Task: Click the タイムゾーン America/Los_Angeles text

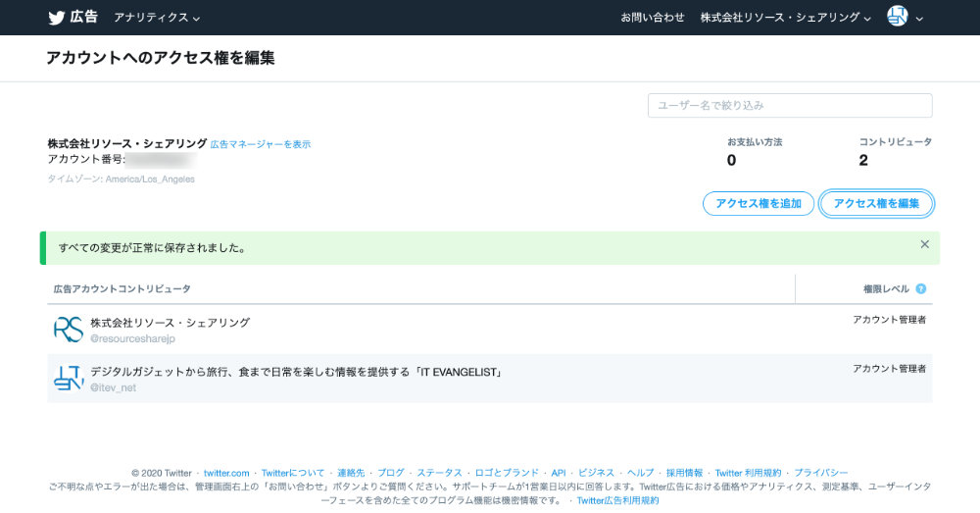Action: [122, 179]
